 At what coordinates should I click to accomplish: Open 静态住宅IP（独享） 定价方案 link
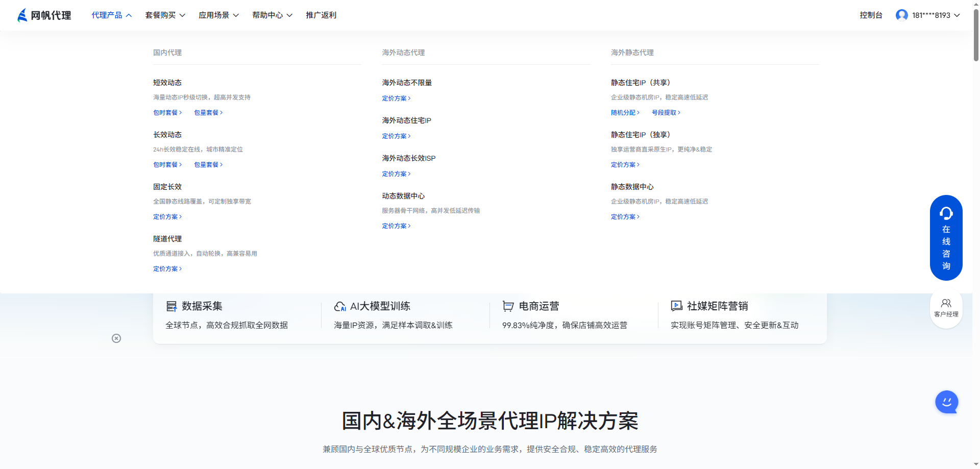coord(625,165)
